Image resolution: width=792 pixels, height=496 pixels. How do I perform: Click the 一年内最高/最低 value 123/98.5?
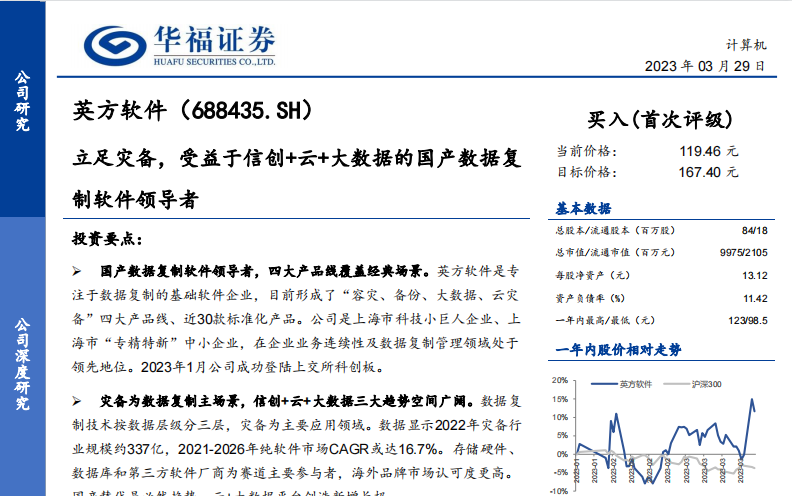coord(748,320)
